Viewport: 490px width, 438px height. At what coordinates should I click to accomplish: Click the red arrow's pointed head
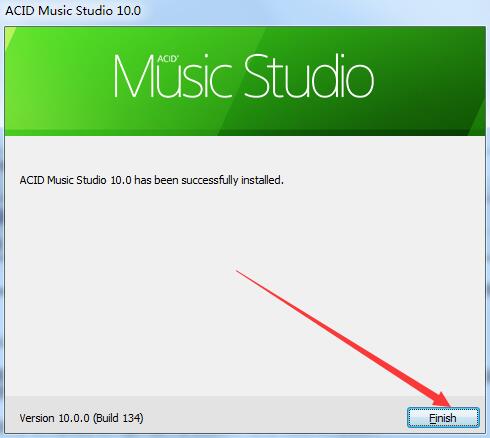click(x=445, y=401)
